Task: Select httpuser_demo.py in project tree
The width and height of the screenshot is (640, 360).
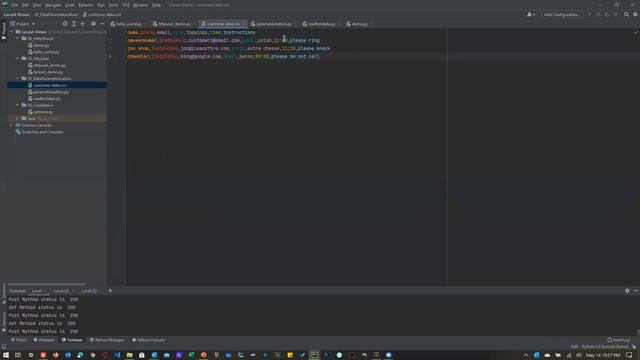Action: pos(47,65)
